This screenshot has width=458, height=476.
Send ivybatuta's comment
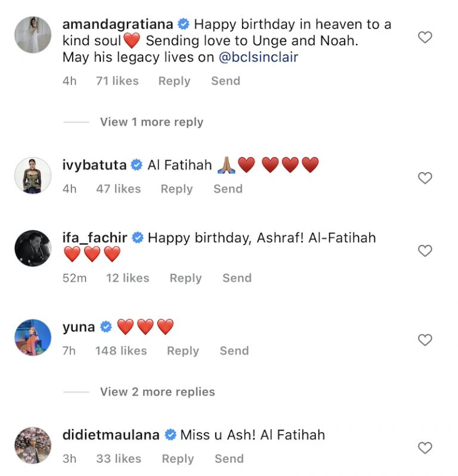click(x=228, y=189)
